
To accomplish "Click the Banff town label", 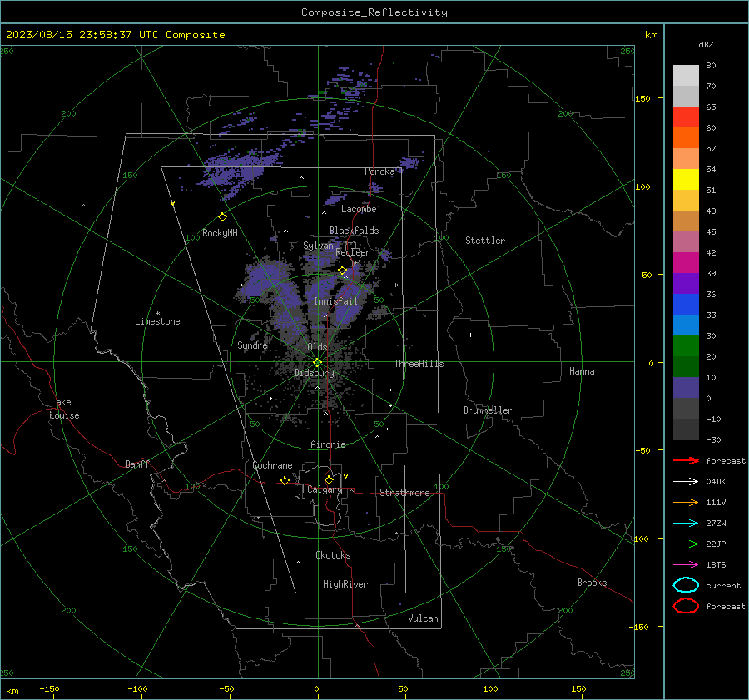I will pos(137,464).
